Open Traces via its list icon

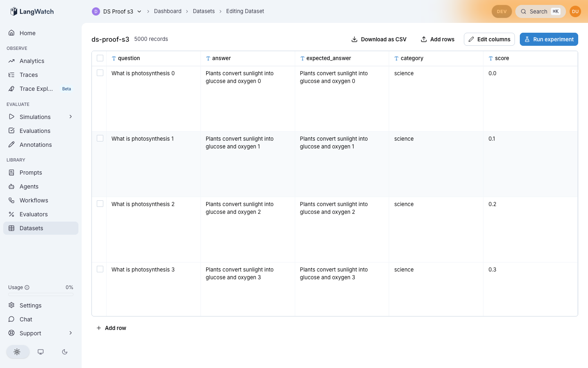pos(11,75)
